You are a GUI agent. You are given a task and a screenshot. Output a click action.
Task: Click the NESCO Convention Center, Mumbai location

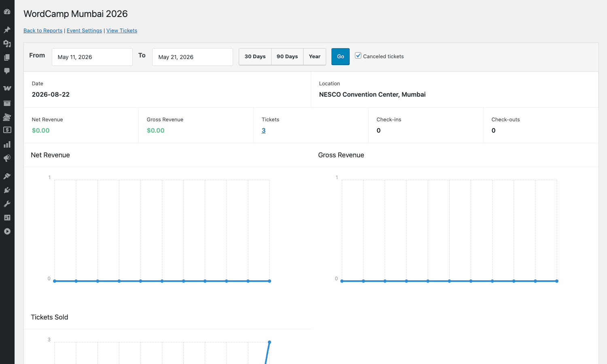372,94
